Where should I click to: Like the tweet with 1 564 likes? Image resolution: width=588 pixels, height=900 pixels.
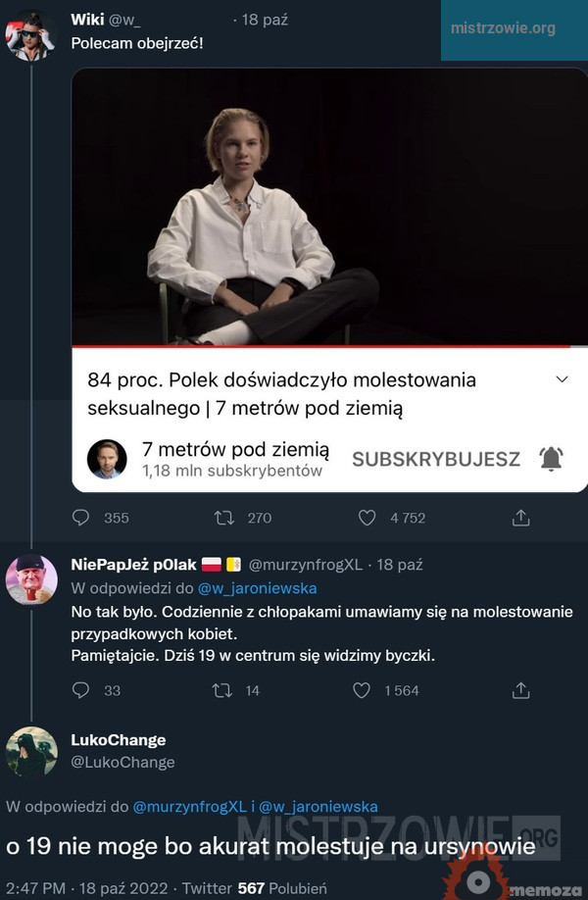tap(362, 690)
